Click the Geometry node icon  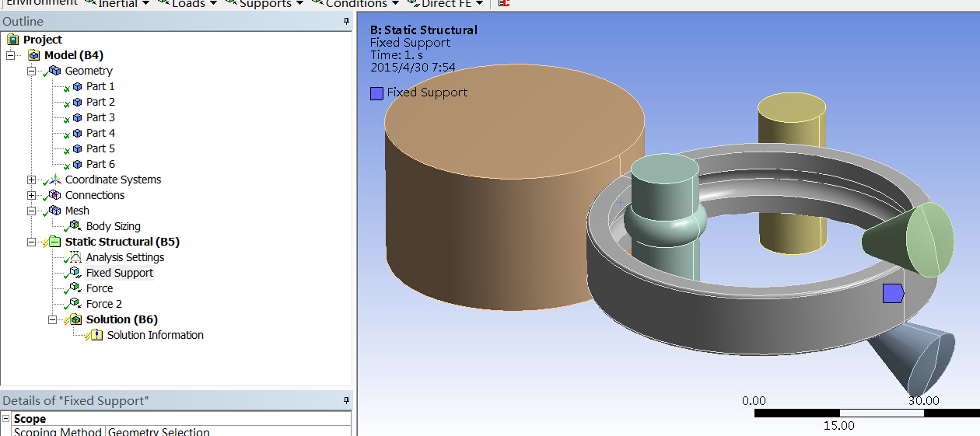(54, 71)
